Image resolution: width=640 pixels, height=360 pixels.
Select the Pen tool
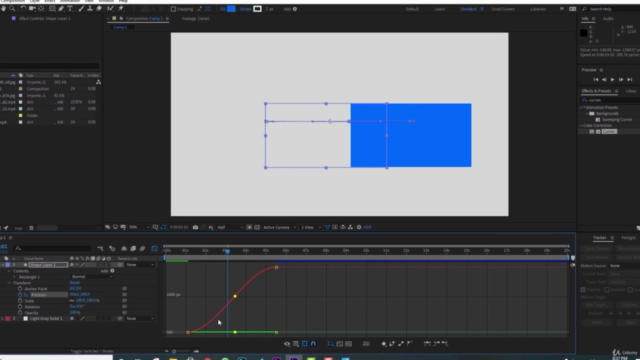[x=61, y=9]
